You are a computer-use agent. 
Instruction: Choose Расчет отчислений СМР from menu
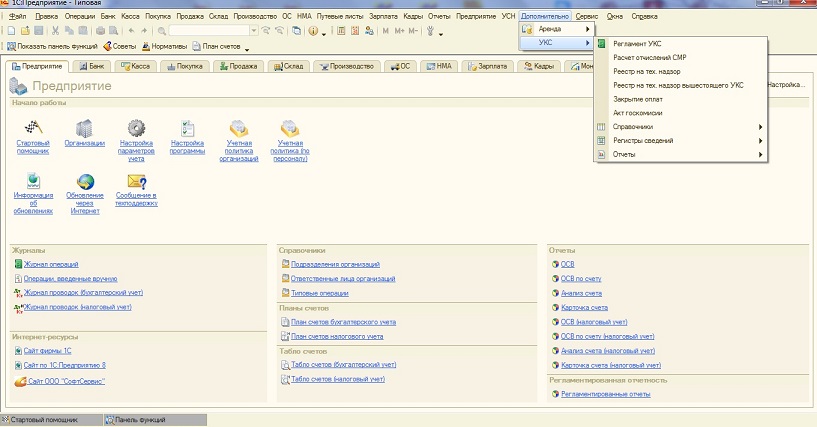pyautogui.click(x=650, y=57)
